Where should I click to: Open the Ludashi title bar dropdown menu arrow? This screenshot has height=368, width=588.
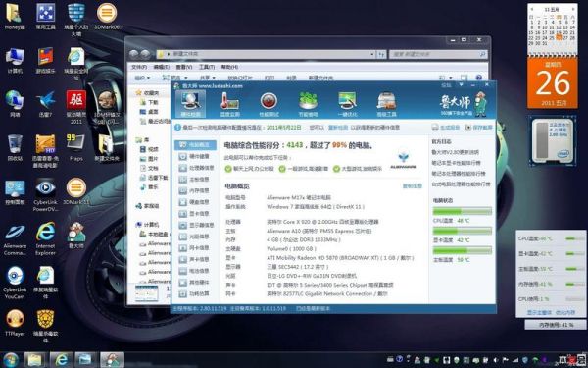click(x=461, y=85)
